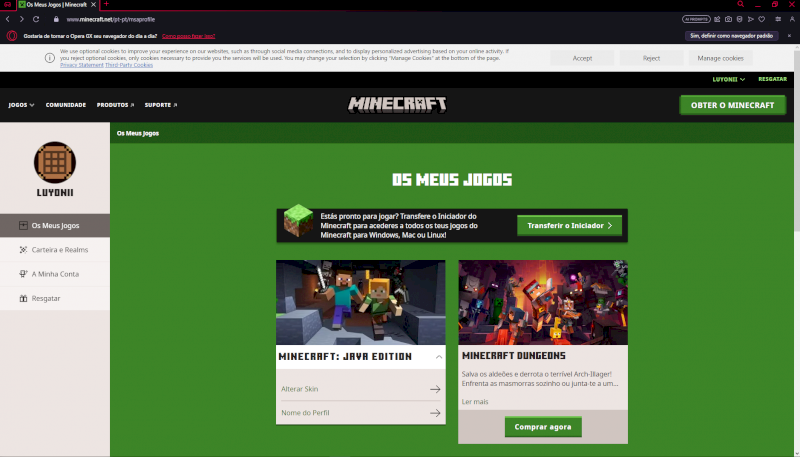Viewport: 800px width, 457px height.
Task: Click Comprar agora for Minecraft Dungeons
Action: coord(543,427)
